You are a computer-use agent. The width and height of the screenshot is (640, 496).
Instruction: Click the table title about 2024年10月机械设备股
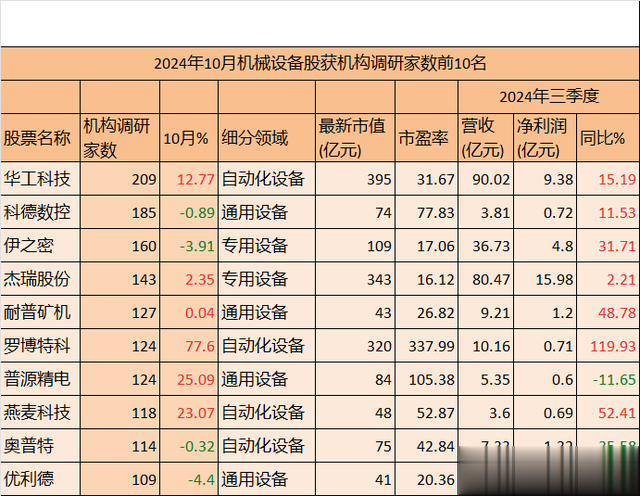pyautogui.click(x=320, y=64)
